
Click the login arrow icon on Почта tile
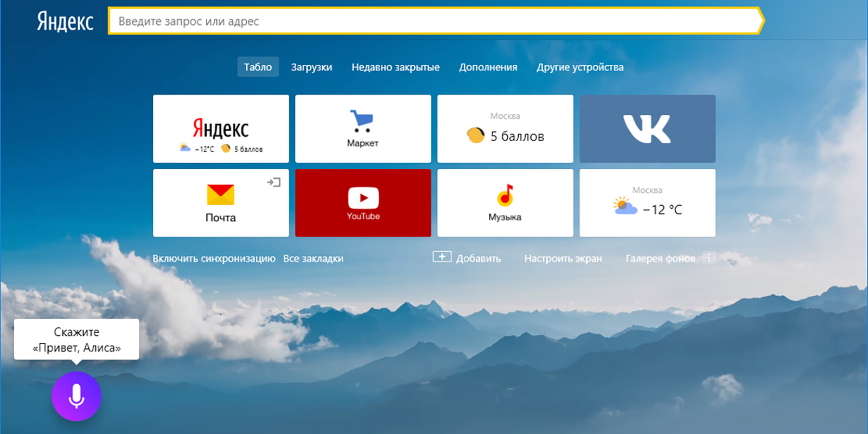(274, 182)
